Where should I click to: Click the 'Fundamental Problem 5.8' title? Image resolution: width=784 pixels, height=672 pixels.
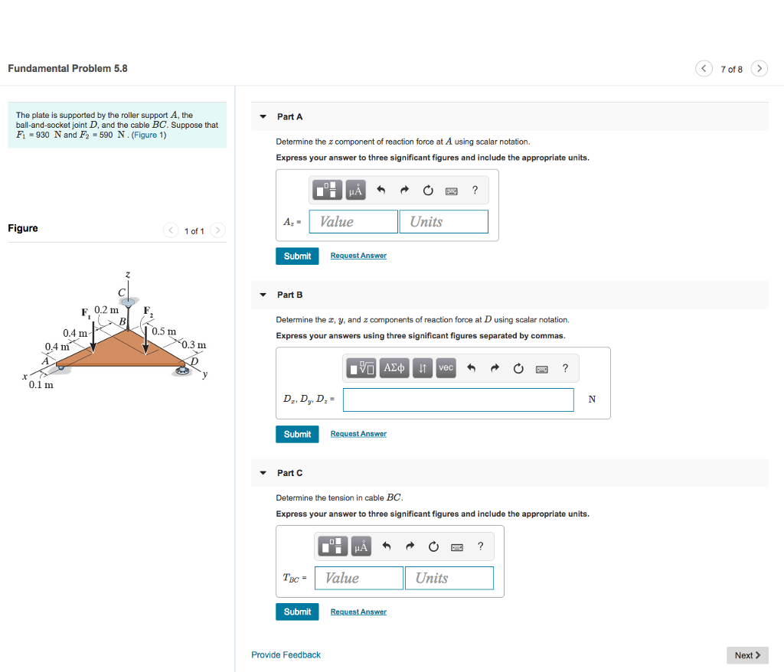(x=67, y=68)
